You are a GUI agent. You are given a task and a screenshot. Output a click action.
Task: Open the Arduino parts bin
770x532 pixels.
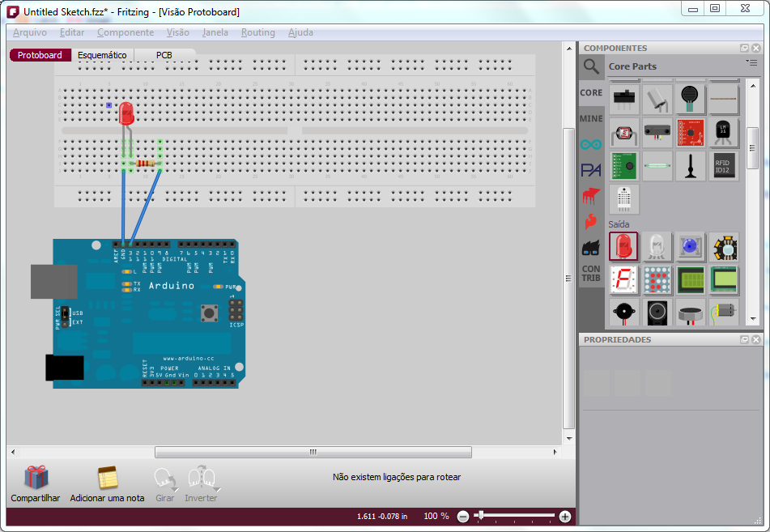591,144
